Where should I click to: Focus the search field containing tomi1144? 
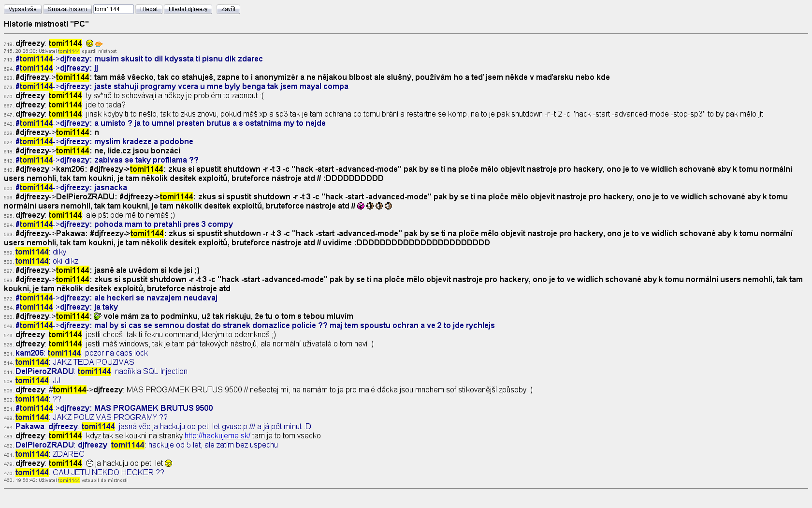(x=113, y=9)
